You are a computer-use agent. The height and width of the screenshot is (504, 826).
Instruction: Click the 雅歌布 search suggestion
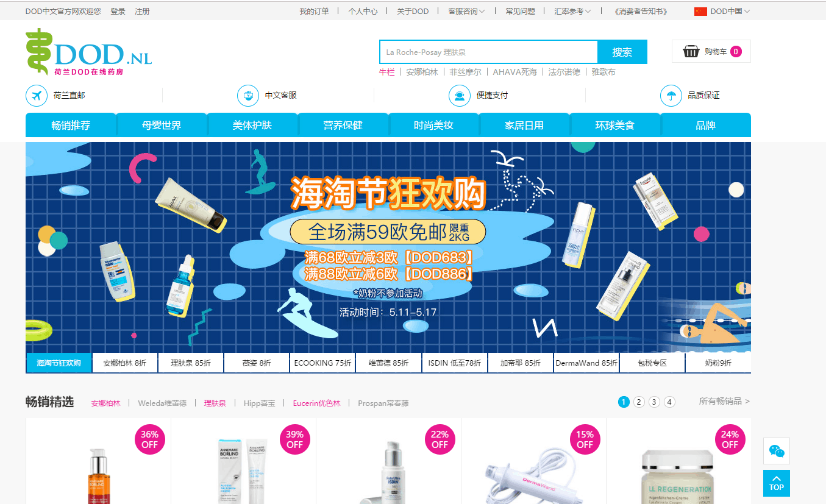tap(603, 72)
